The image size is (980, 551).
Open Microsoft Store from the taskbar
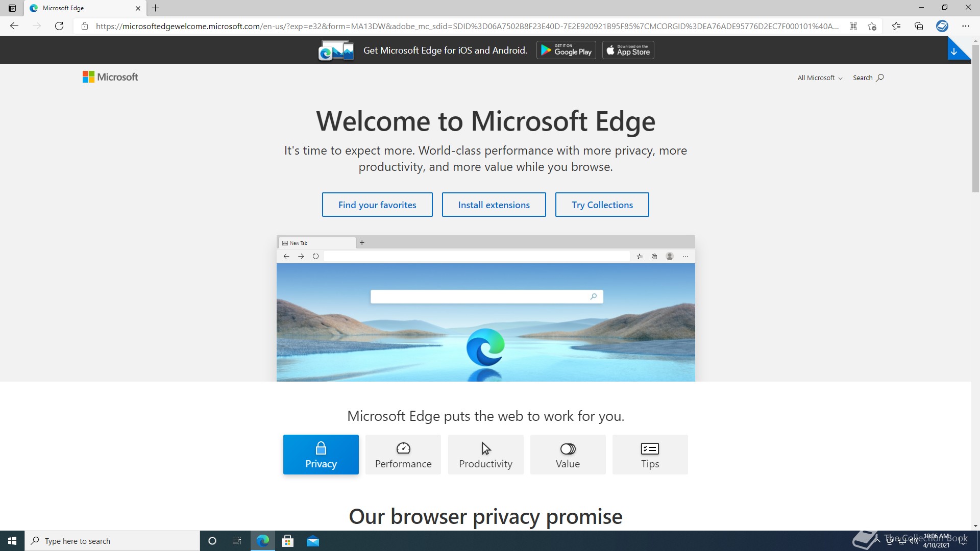coord(288,541)
